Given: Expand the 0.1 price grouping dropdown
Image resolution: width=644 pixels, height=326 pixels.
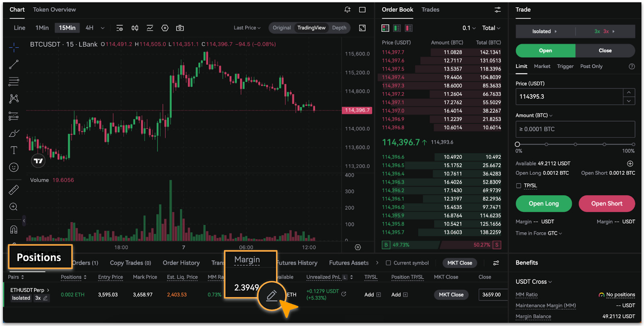Looking at the screenshot, I should (x=469, y=28).
